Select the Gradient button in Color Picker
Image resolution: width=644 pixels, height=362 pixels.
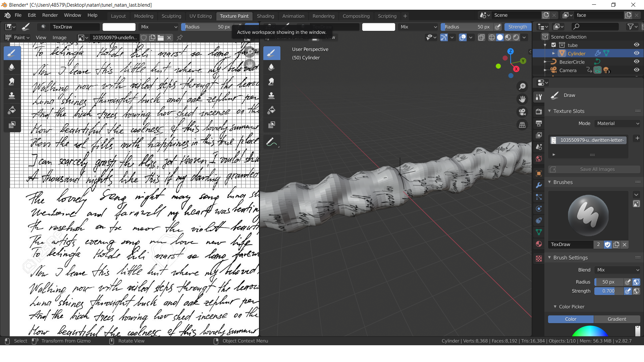point(617,319)
